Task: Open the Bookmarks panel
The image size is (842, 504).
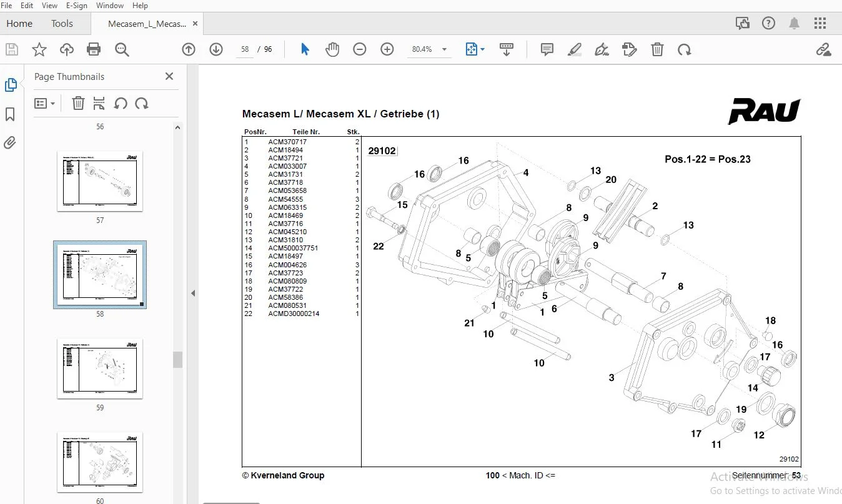Action: (10, 114)
